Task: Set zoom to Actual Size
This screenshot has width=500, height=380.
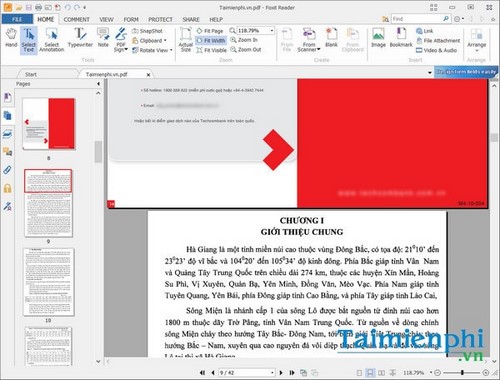Action: coord(186,40)
